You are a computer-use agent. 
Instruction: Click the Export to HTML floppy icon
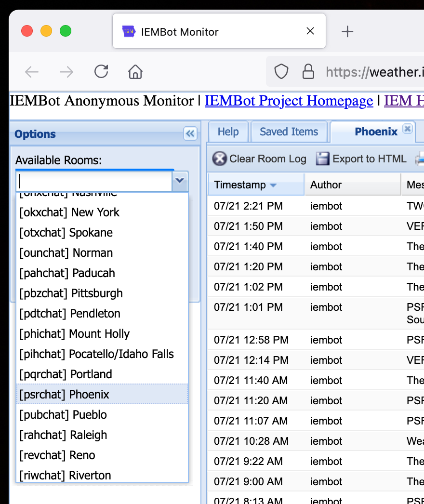pos(322,159)
